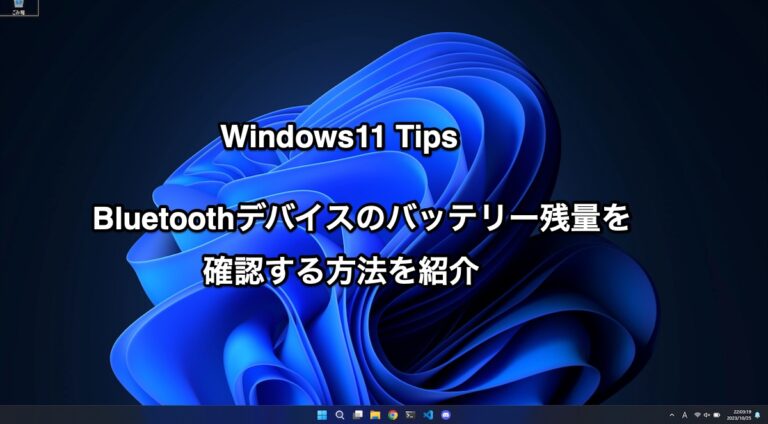Launch Visual Studio Code from taskbar
Image resolution: width=768 pixels, height=424 pixels.
click(428, 415)
